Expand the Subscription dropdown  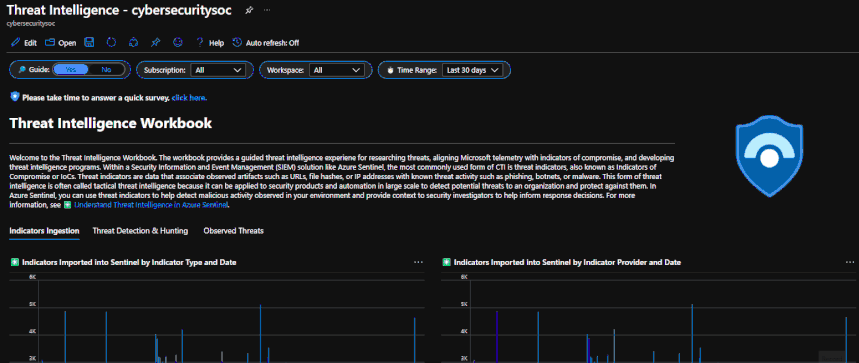point(217,70)
